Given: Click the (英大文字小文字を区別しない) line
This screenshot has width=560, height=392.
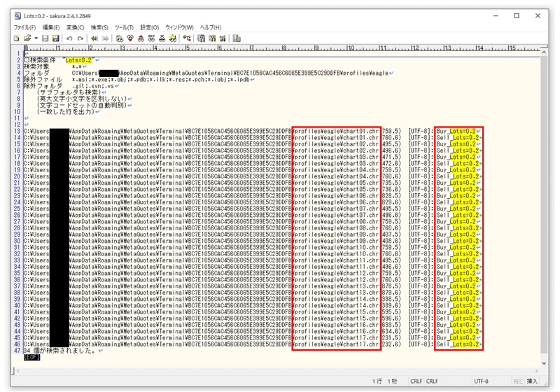Looking at the screenshot, I should (x=84, y=99).
